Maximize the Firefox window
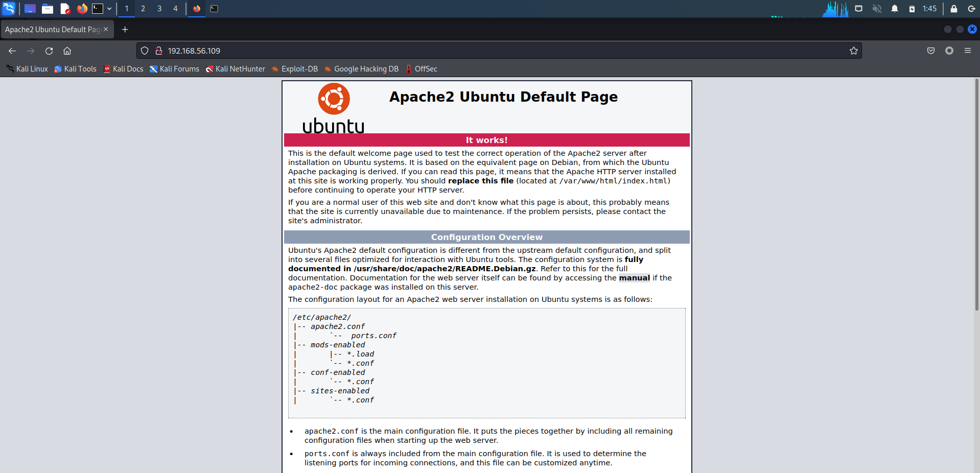The image size is (980, 473). pos(960,29)
